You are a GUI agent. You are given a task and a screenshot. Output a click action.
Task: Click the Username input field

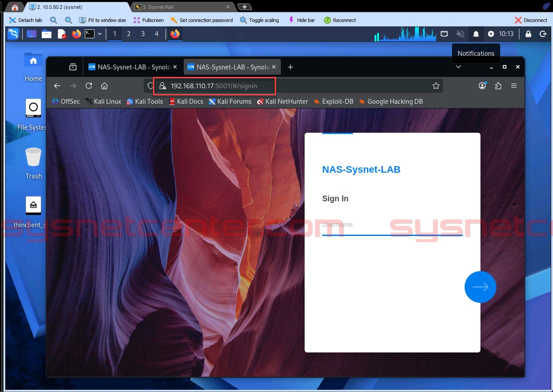(x=392, y=225)
